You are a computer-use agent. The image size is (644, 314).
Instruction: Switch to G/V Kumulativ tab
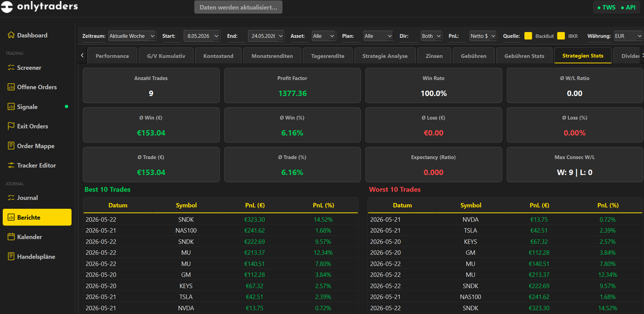[166, 56]
